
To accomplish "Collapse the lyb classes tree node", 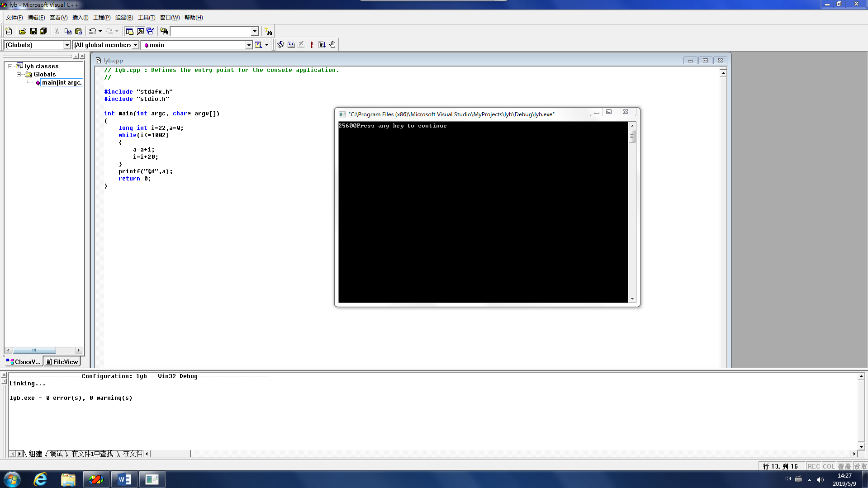I will [x=10, y=66].
